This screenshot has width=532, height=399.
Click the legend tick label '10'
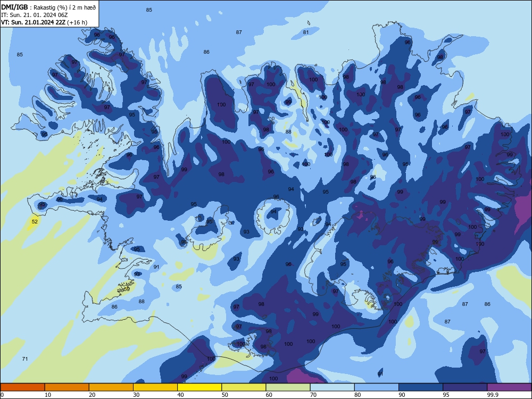(x=48, y=395)
